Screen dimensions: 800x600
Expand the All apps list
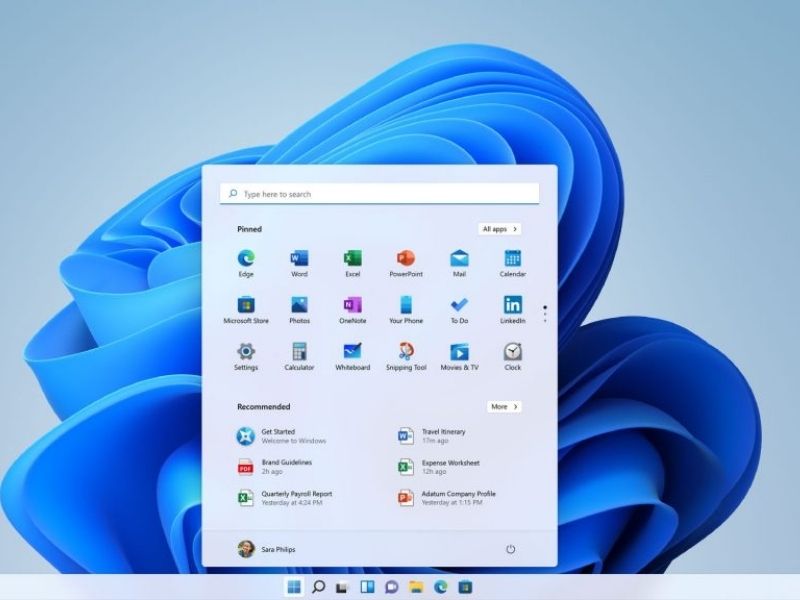click(499, 229)
